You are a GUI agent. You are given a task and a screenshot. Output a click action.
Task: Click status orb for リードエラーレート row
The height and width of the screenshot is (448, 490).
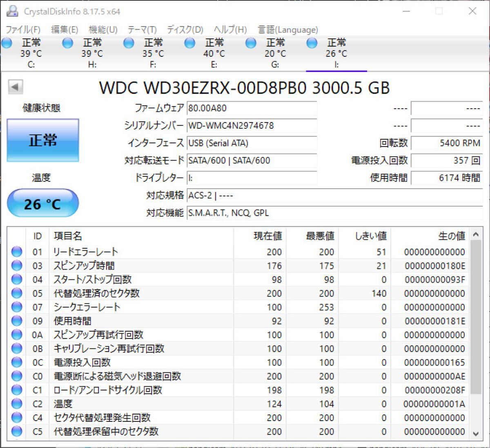17,252
